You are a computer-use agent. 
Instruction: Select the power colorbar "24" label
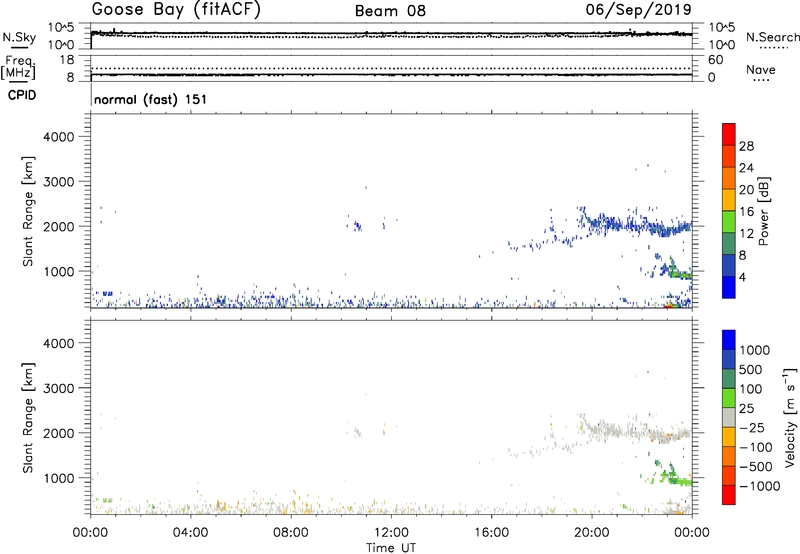[x=746, y=168]
